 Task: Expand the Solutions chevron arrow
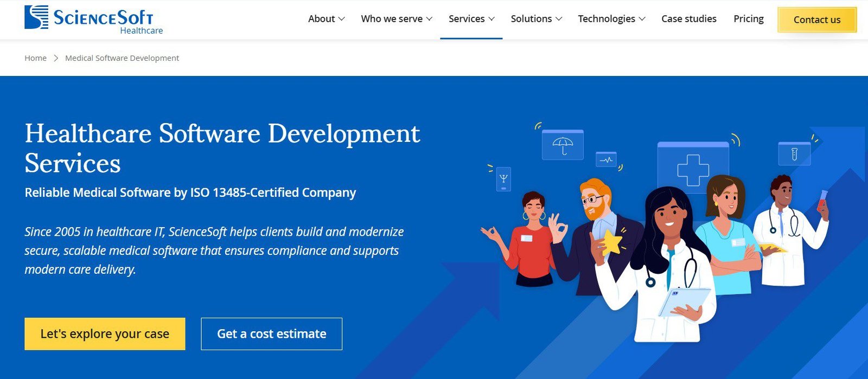[x=559, y=19]
